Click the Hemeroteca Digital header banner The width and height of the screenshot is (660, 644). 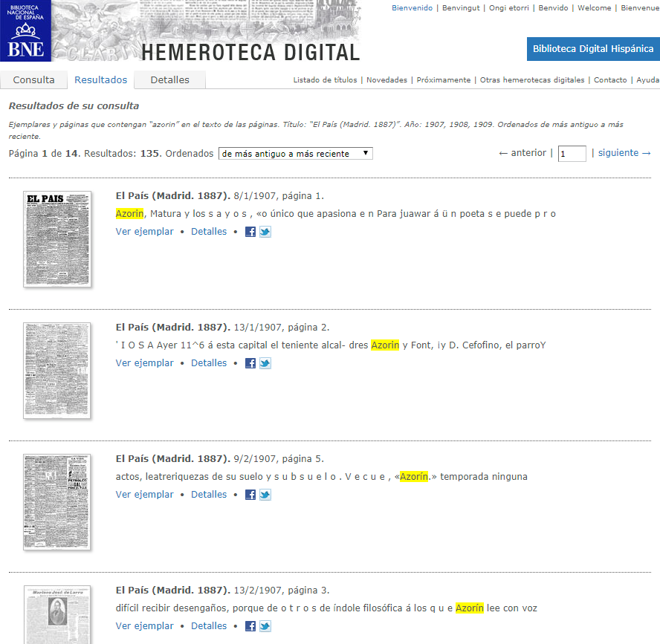click(207, 30)
